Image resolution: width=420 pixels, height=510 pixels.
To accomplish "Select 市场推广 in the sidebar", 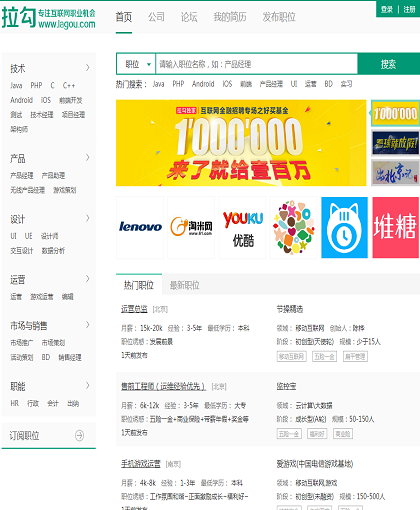I will click(22, 343).
